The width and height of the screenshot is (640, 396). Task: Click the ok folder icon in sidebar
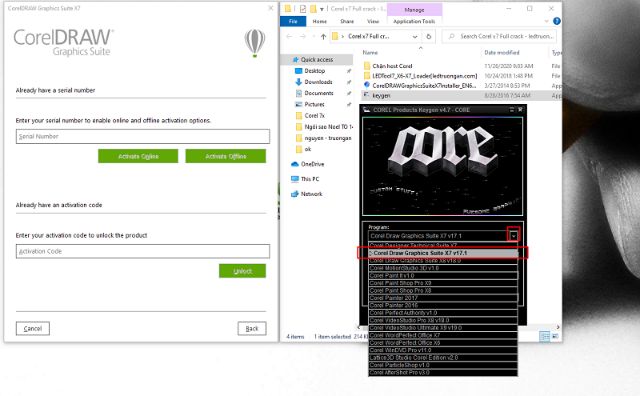click(x=298, y=149)
